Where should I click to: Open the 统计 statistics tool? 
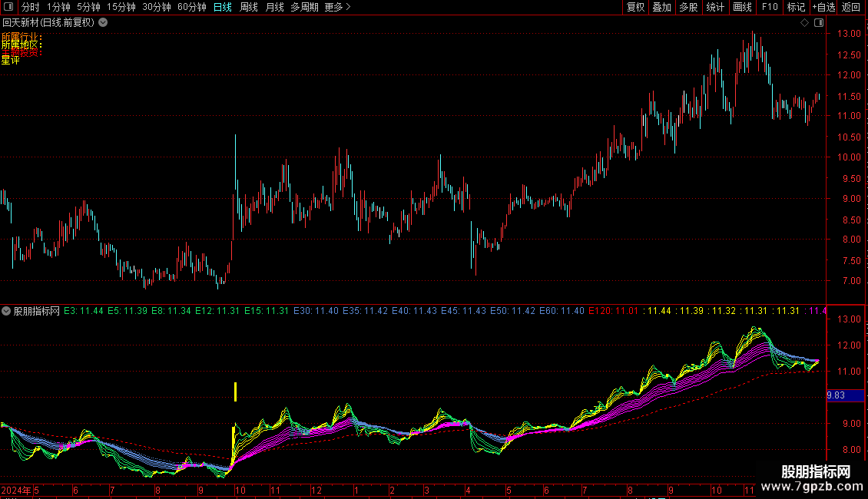tap(715, 7)
